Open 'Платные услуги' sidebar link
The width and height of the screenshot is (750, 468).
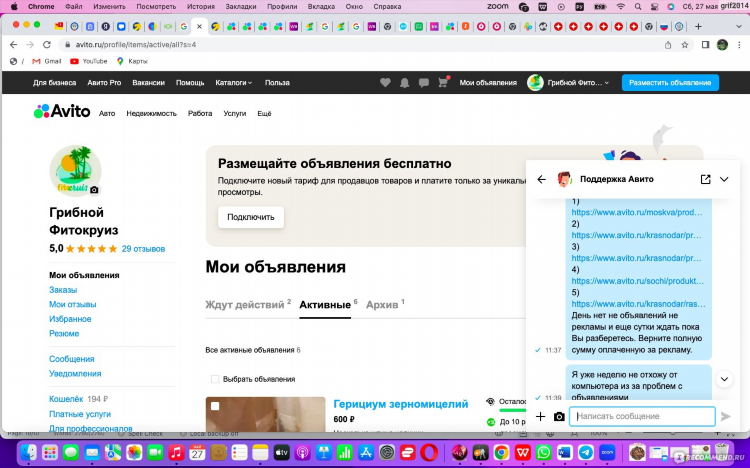tap(80, 414)
